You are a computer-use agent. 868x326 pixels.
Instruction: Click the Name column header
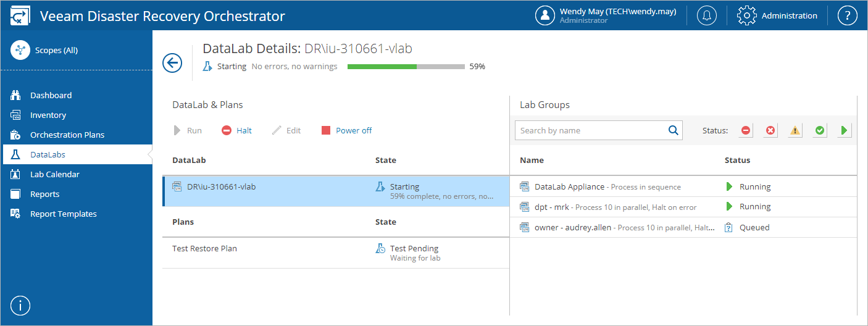[x=532, y=160]
